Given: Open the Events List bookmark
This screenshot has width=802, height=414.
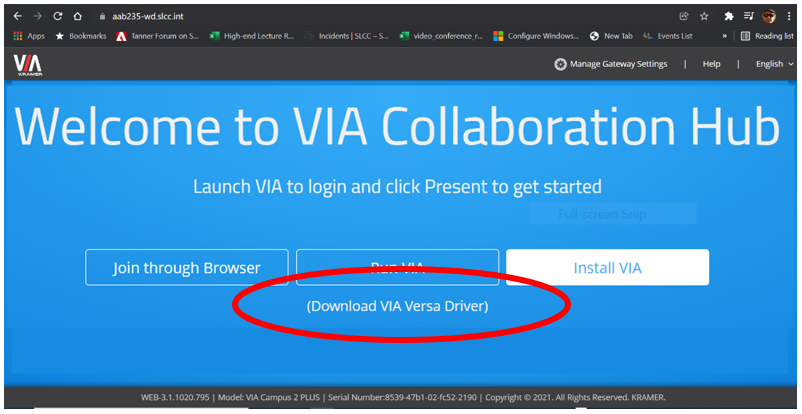Looking at the screenshot, I should coord(668,36).
